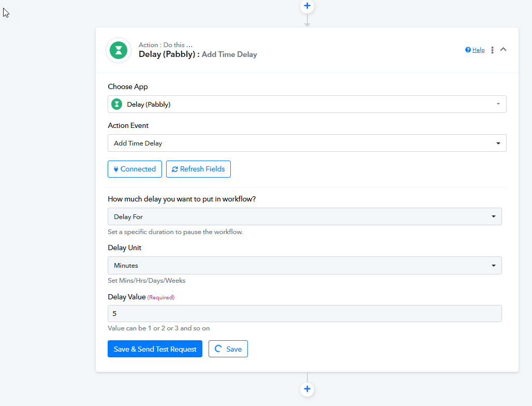
Task: Collapse the Delay step with the chevron
Action: pos(504,50)
